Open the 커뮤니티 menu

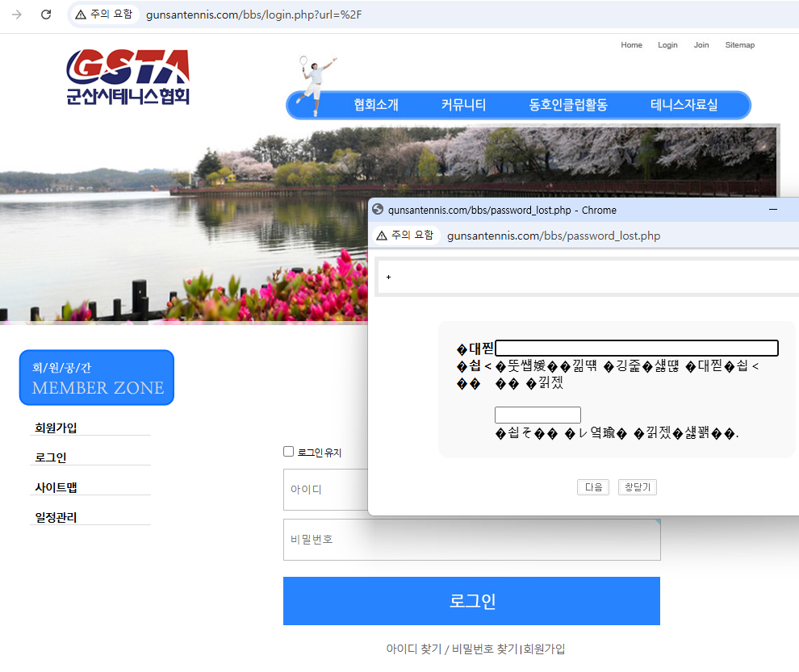[x=464, y=105]
